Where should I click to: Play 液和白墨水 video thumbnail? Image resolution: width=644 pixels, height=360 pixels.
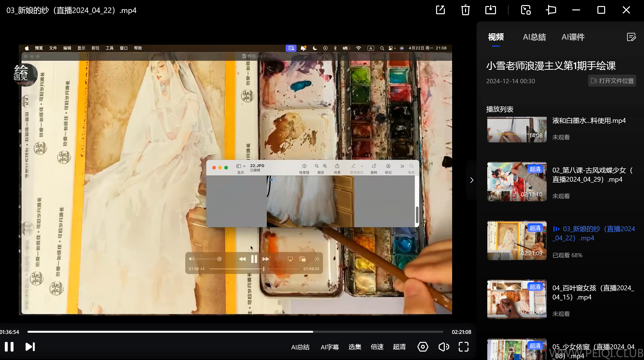(x=517, y=129)
